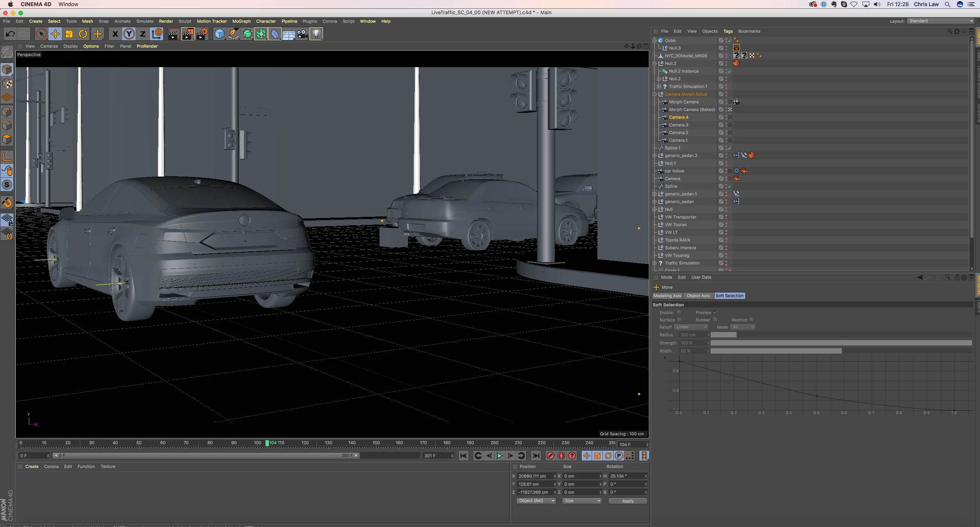
Task: Add a Camera object from toolbar
Action: pos(302,34)
